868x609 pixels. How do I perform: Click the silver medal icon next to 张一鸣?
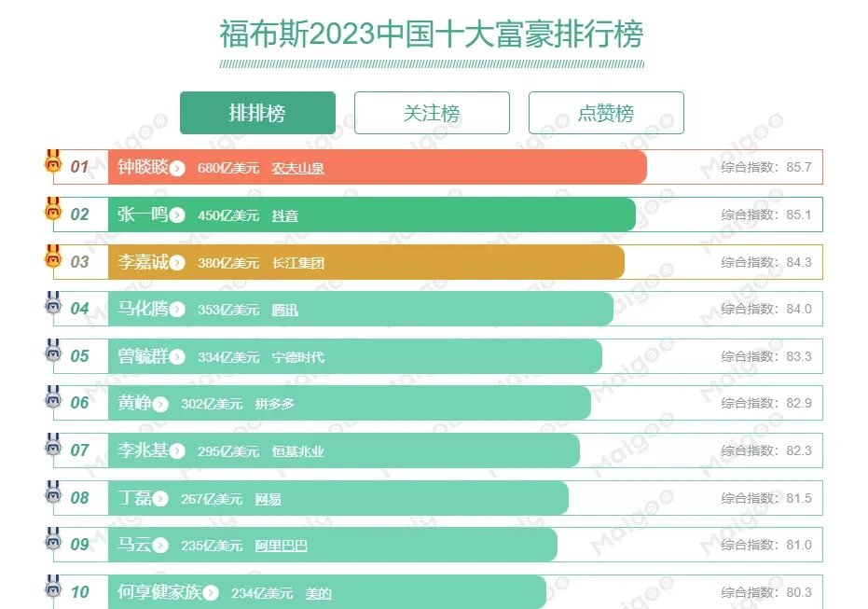(x=53, y=211)
